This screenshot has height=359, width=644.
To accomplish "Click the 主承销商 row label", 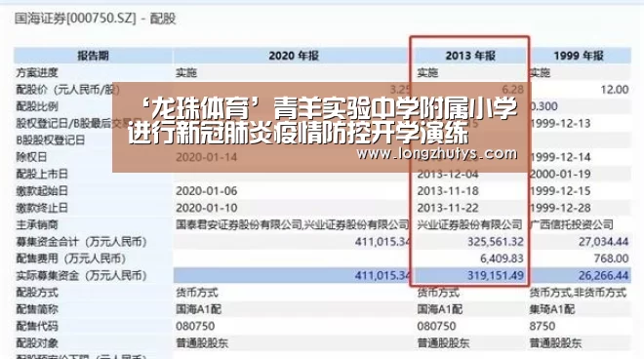I will 37,224.
